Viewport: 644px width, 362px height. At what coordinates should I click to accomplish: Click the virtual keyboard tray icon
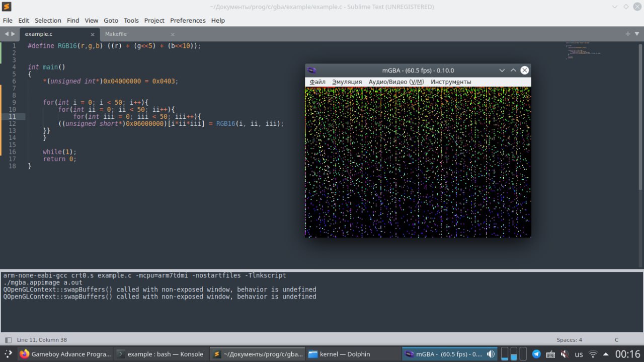550,354
